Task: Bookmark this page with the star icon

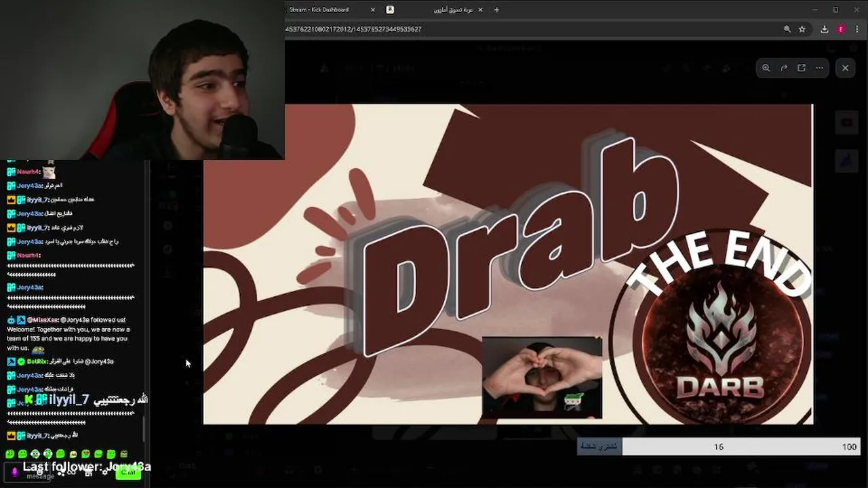Action: (x=802, y=29)
